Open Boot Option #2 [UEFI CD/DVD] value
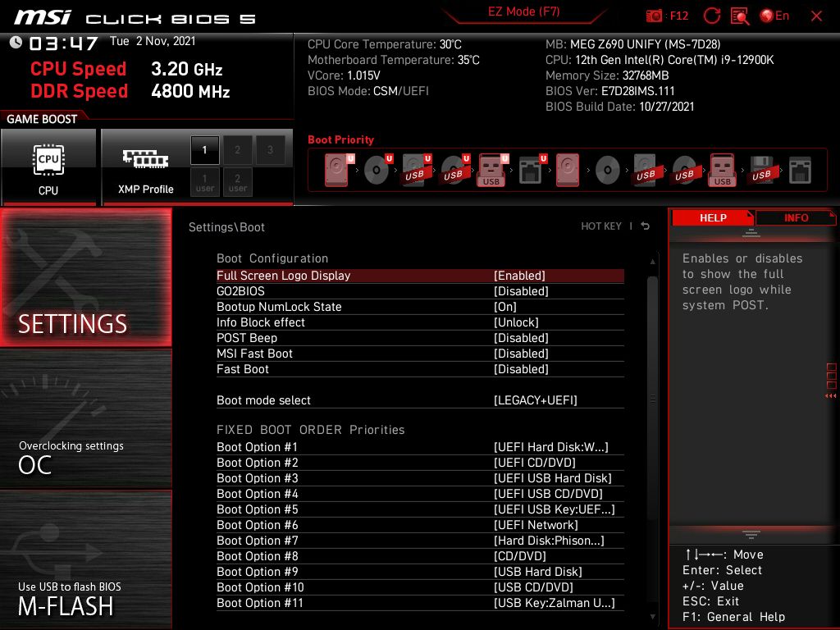Image resolution: width=840 pixels, height=630 pixels. pyautogui.click(x=534, y=463)
